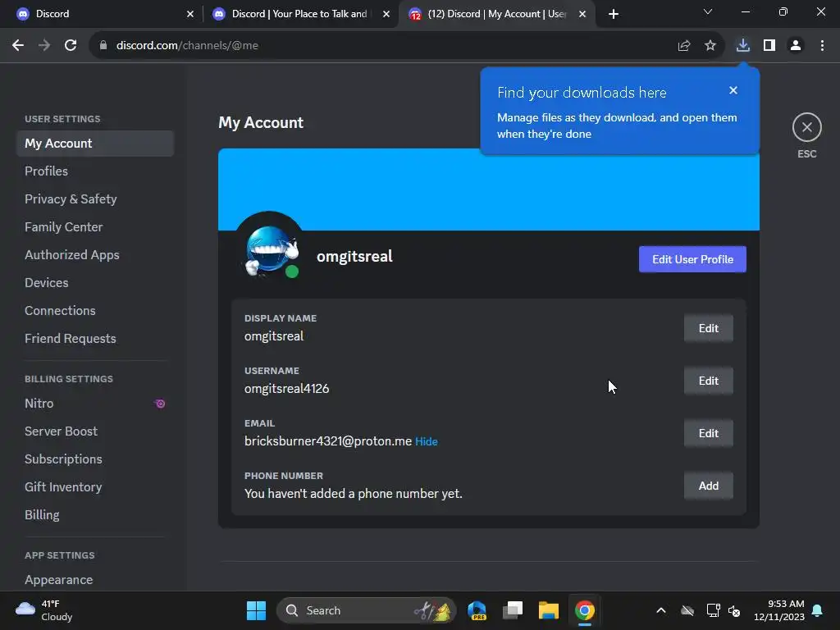Go back to previous page
The image size is (840, 630).
(18, 46)
